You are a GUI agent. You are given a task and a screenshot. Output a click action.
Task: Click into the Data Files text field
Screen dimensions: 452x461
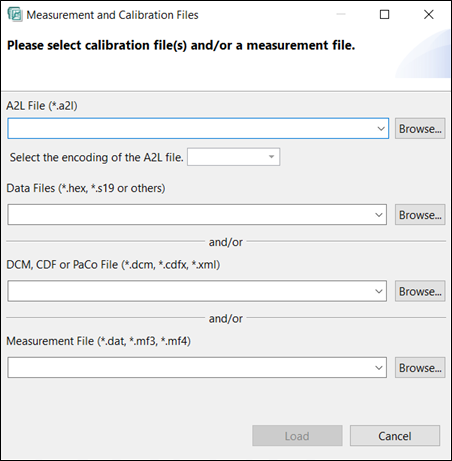point(190,215)
